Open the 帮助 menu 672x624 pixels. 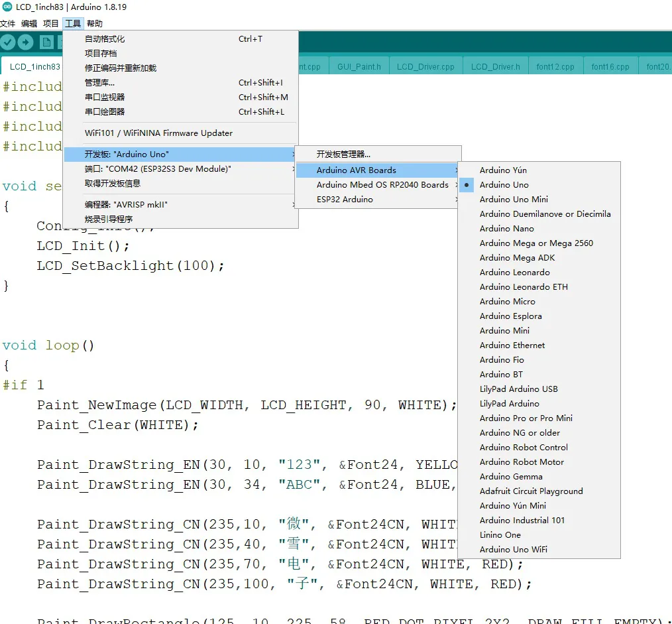(95, 24)
